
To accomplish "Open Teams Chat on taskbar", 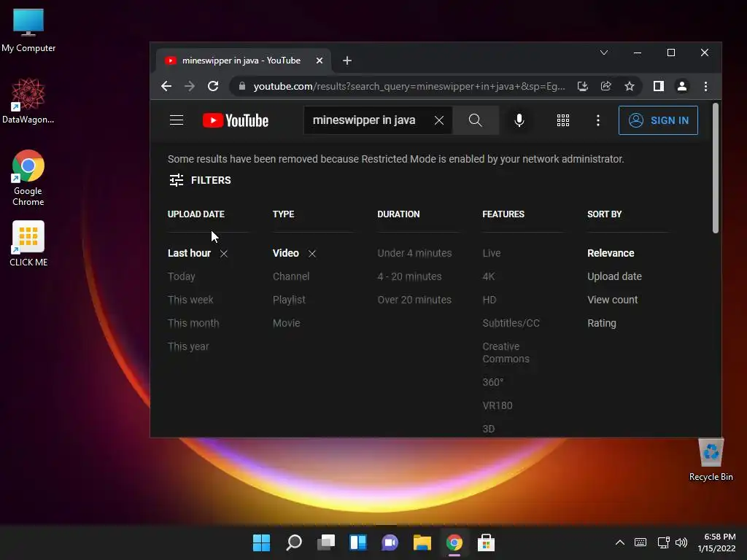I will pos(390,542).
